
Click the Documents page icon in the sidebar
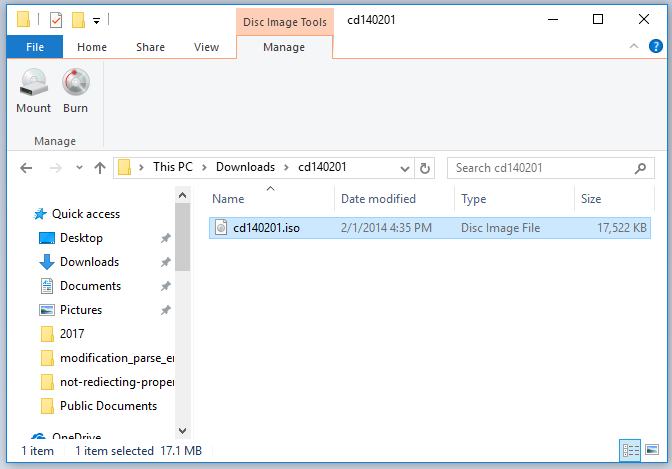[47, 286]
